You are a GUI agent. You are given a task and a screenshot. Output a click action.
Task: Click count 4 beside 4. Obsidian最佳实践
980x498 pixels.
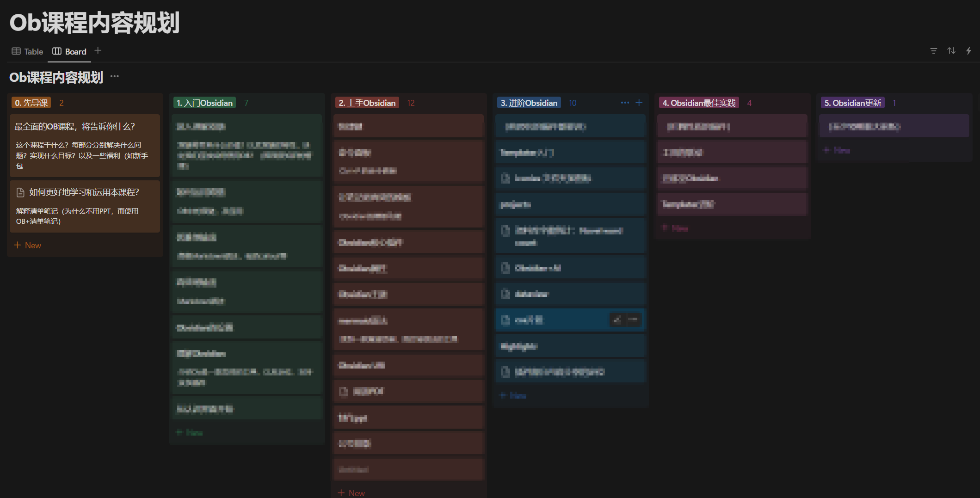click(x=749, y=103)
